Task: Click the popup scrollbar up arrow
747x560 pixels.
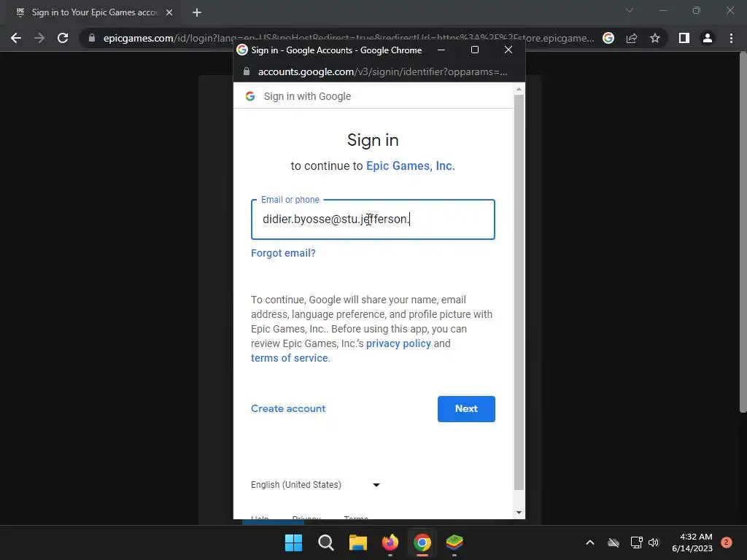Action: (519, 89)
